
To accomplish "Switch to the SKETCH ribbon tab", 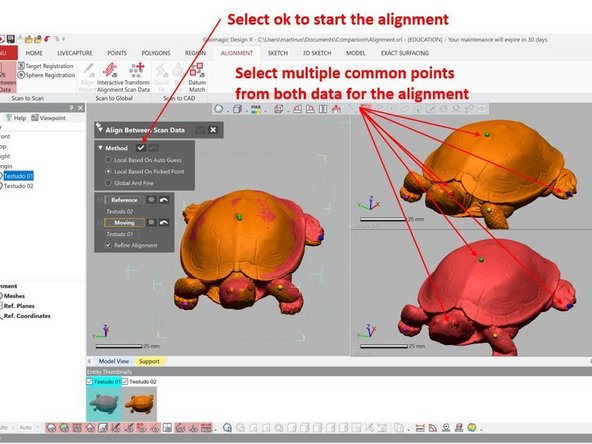I will (x=278, y=53).
